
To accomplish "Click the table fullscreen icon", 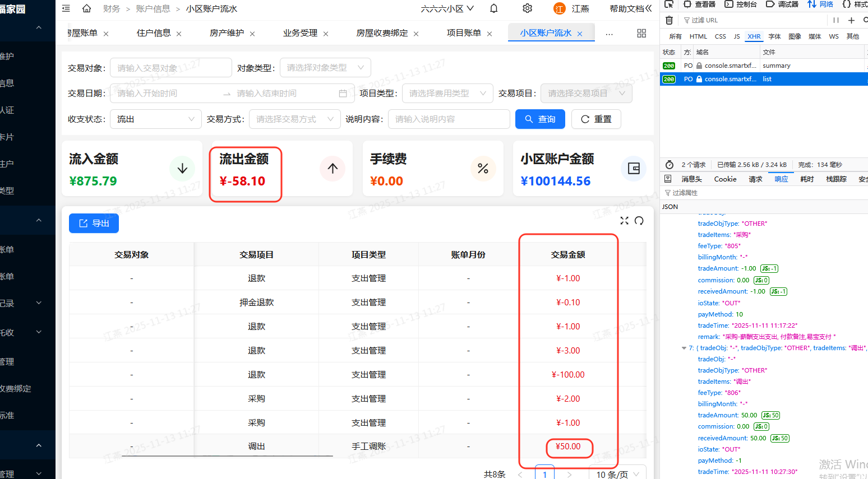I will click(624, 221).
